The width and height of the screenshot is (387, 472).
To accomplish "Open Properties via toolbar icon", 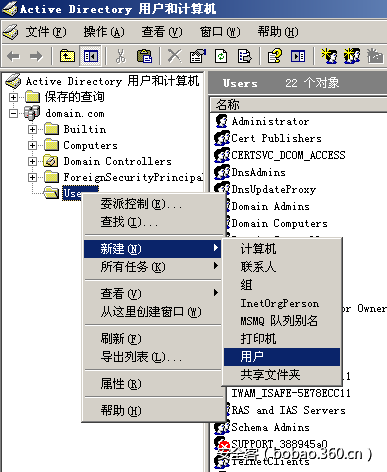I will click(198, 56).
